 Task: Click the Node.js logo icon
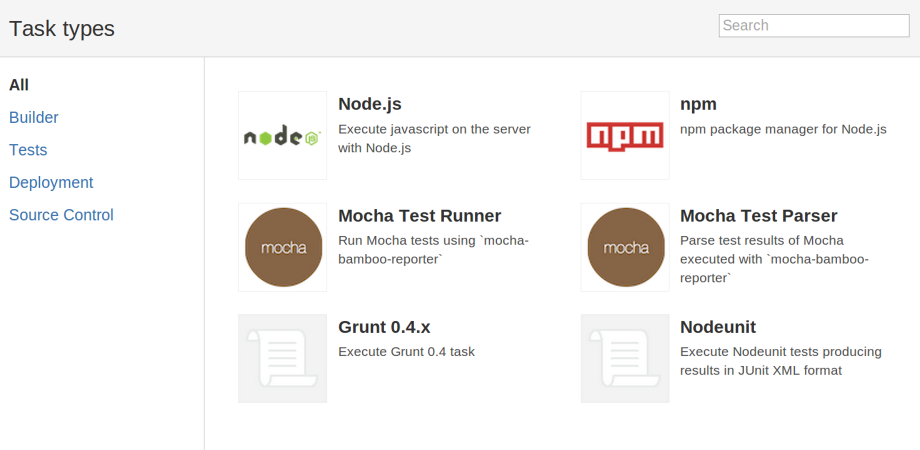click(x=282, y=136)
